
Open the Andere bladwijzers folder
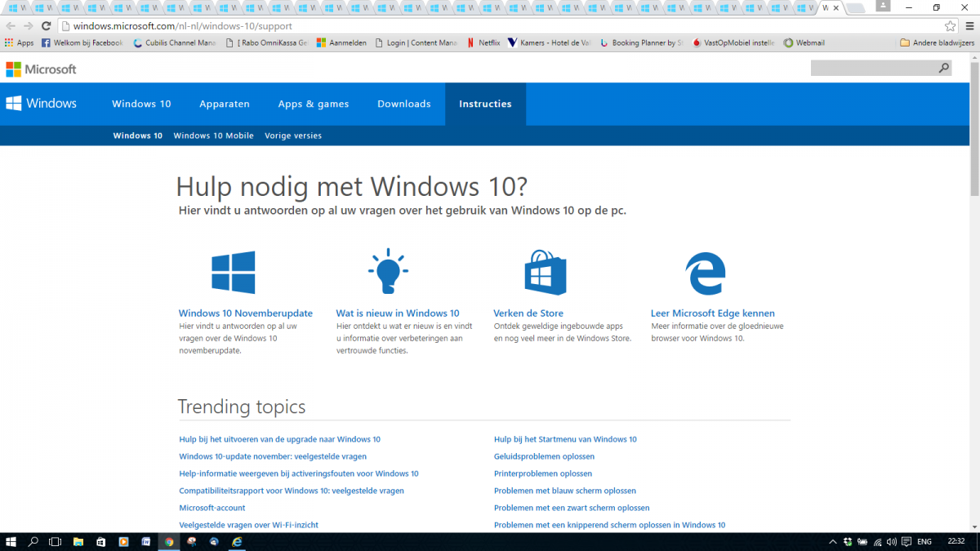937,43
